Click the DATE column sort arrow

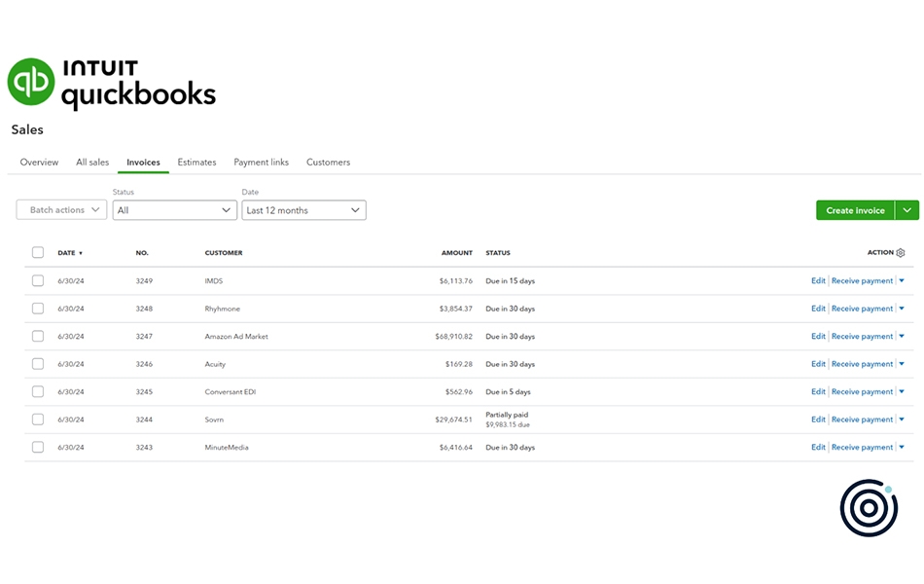tap(81, 254)
